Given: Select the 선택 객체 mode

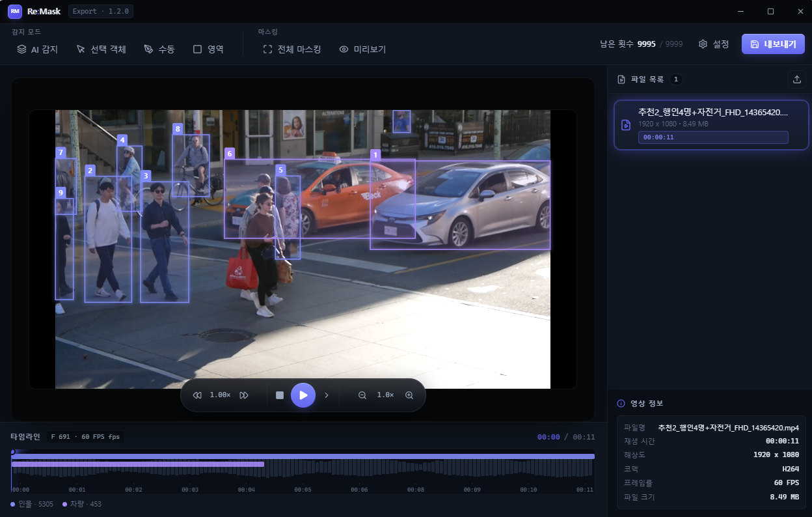Looking at the screenshot, I should pyautogui.click(x=101, y=49).
